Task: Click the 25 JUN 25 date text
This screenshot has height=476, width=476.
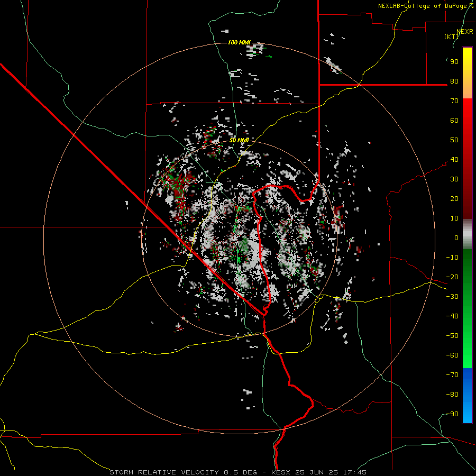Action: tap(317, 472)
